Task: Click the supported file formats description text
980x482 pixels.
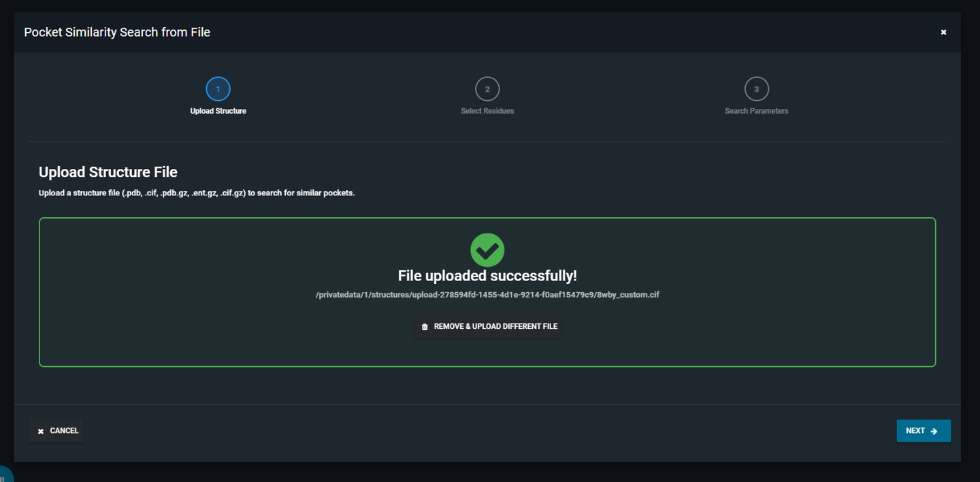Action: point(197,193)
